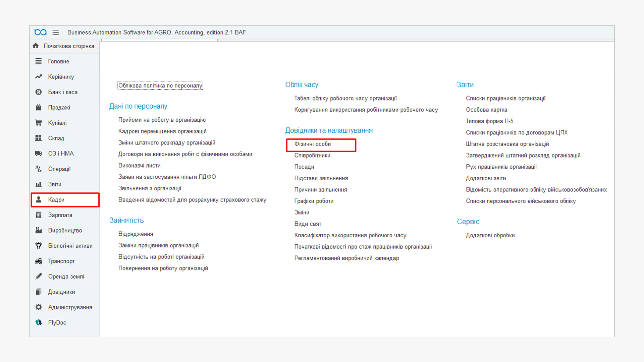Switch to the Зарплата section
The image size is (644, 362).
[60, 215]
